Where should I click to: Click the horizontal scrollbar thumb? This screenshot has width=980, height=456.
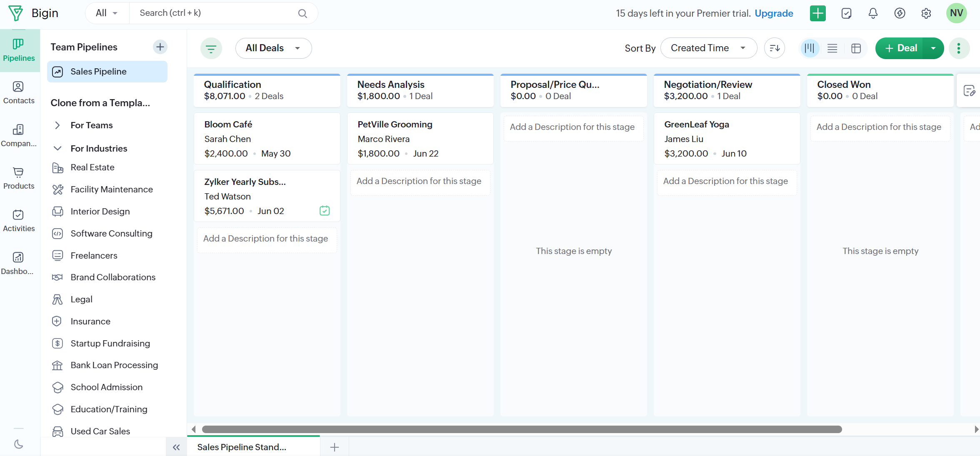point(522,429)
